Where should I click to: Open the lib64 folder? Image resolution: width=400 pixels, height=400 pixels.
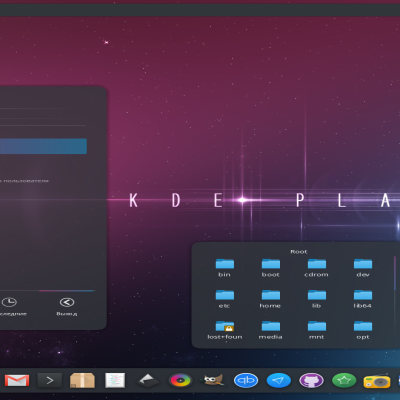[363, 299]
